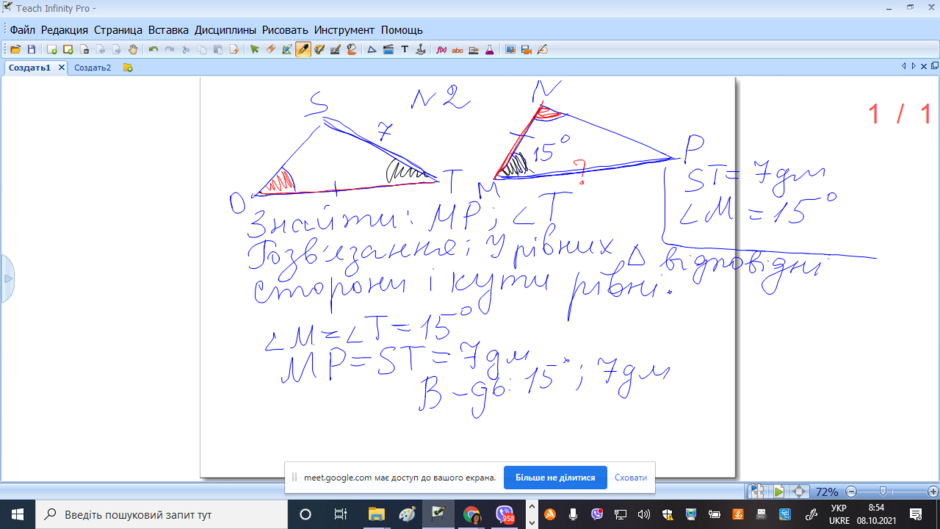The height and width of the screenshot is (529, 940).
Task: Click 'Більше не ділитися' button
Action: click(555, 477)
